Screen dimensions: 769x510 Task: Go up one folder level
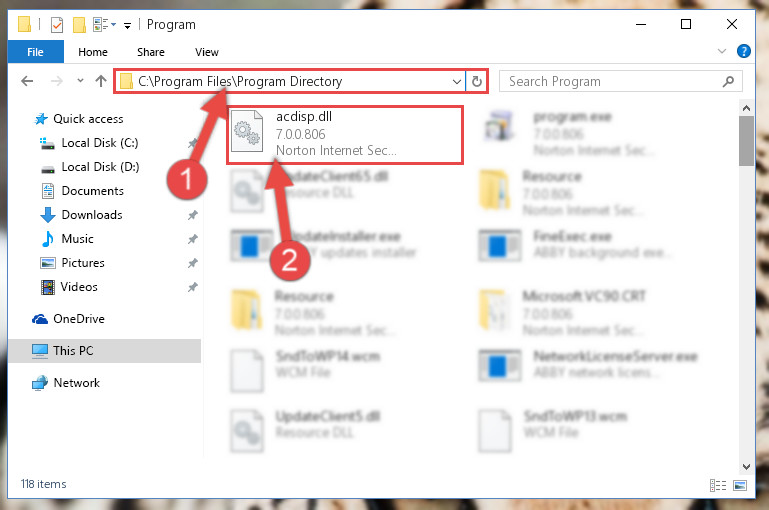click(x=101, y=81)
